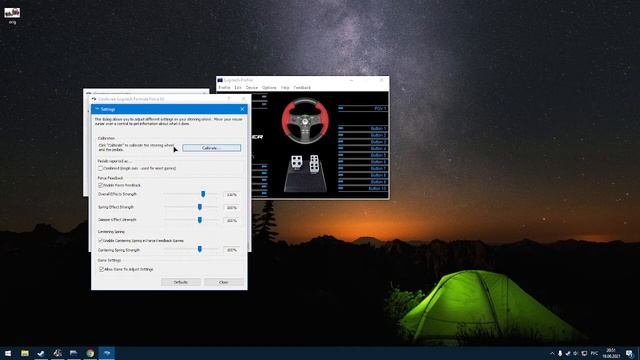Click the Overall Effects Strength percent field
This screenshot has height=360, width=640.
(231, 195)
